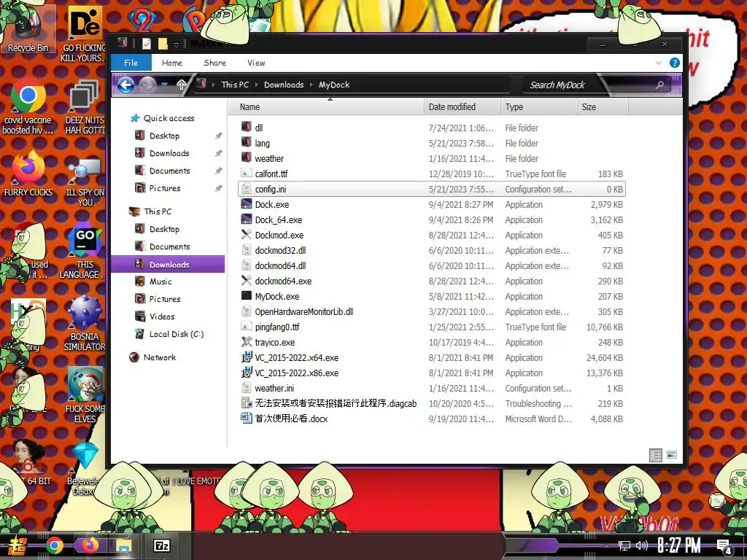Image resolution: width=747 pixels, height=560 pixels.
Task: Select the Dockmod.exe tools icon
Action: pos(247,235)
